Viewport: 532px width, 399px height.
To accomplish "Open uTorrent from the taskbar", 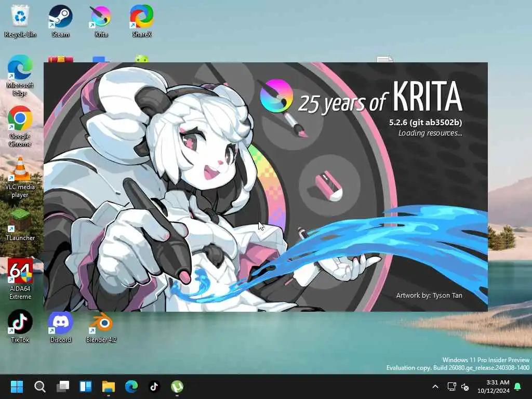I will click(177, 387).
